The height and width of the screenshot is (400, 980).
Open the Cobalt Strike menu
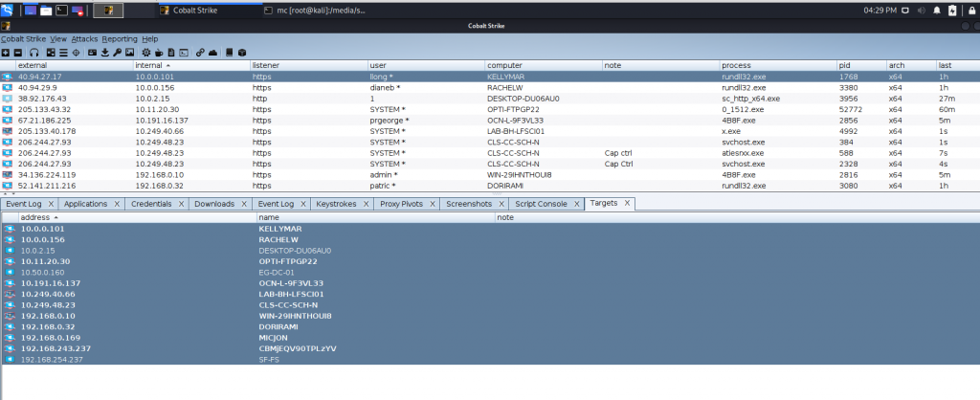[x=23, y=38]
